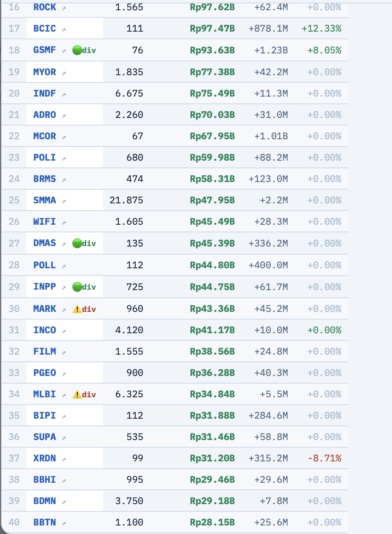Click warning div badge on MARK row

coord(84,309)
